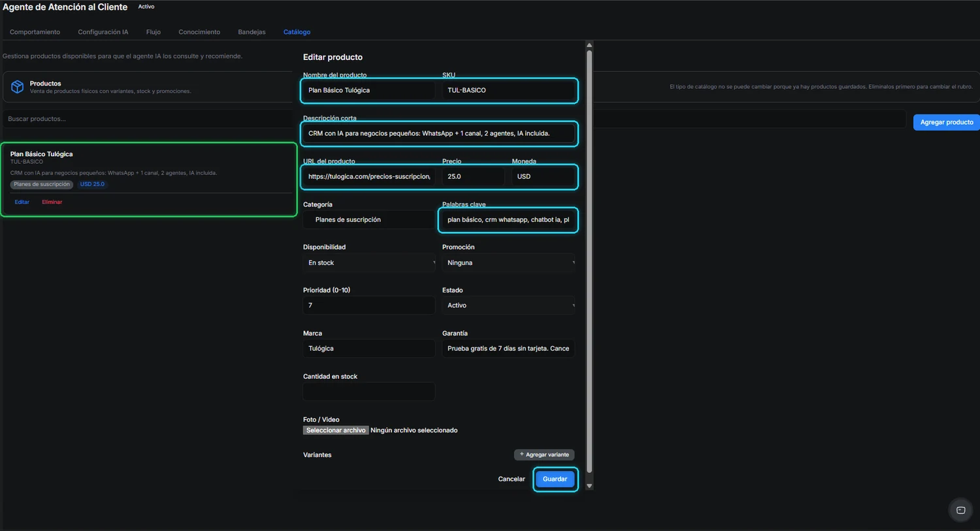
Task: Click the Ningún archivo seleccionado text
Action: (x=414, y=430)
